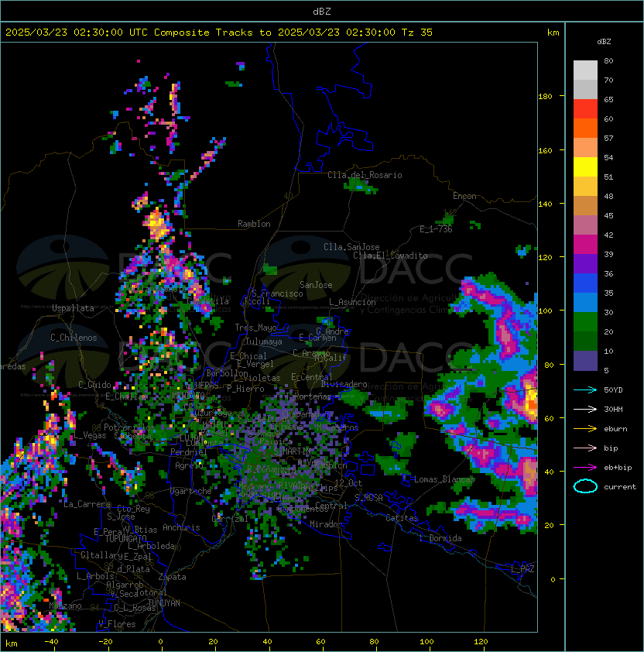The width and height of the screenshot is (644, 652).
Task: Click '180' on the right distance axis
Action: [545, 97]
